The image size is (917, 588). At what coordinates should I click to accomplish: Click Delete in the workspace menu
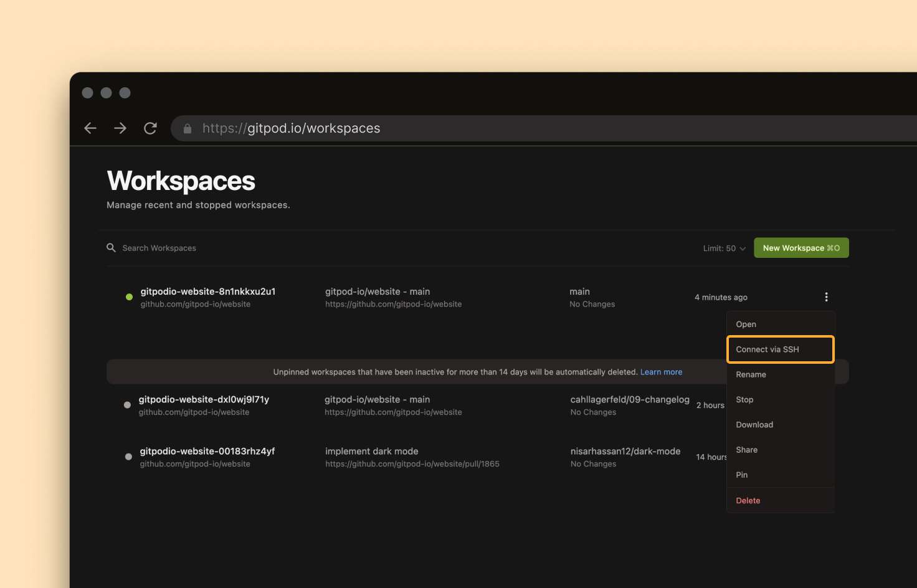coord(748,501)
